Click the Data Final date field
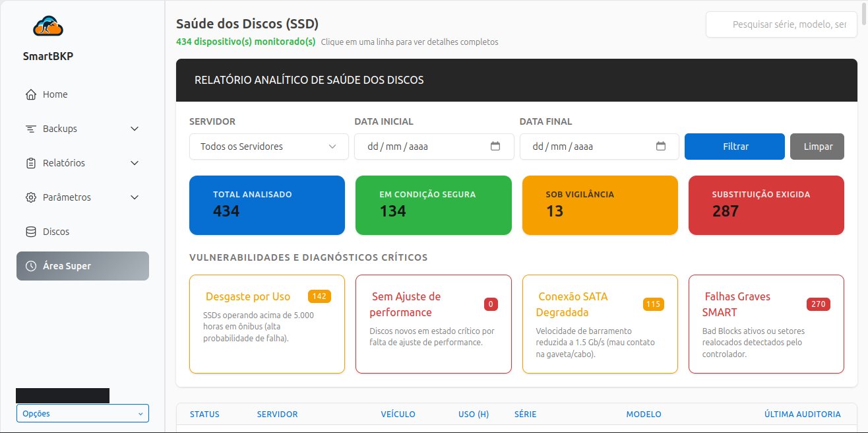The image size is (868, 433). click(600, 147)
